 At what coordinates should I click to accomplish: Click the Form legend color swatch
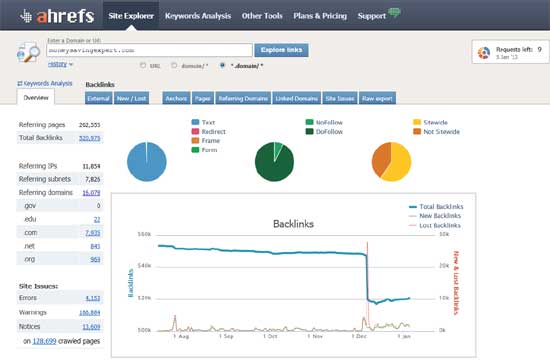(x=195, y=150)
